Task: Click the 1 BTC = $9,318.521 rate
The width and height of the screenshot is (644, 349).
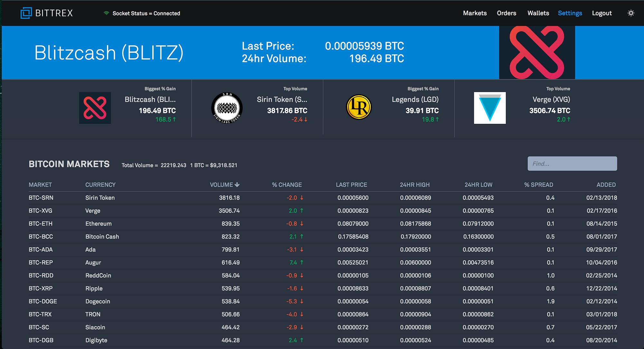Action: pos(213,165)
